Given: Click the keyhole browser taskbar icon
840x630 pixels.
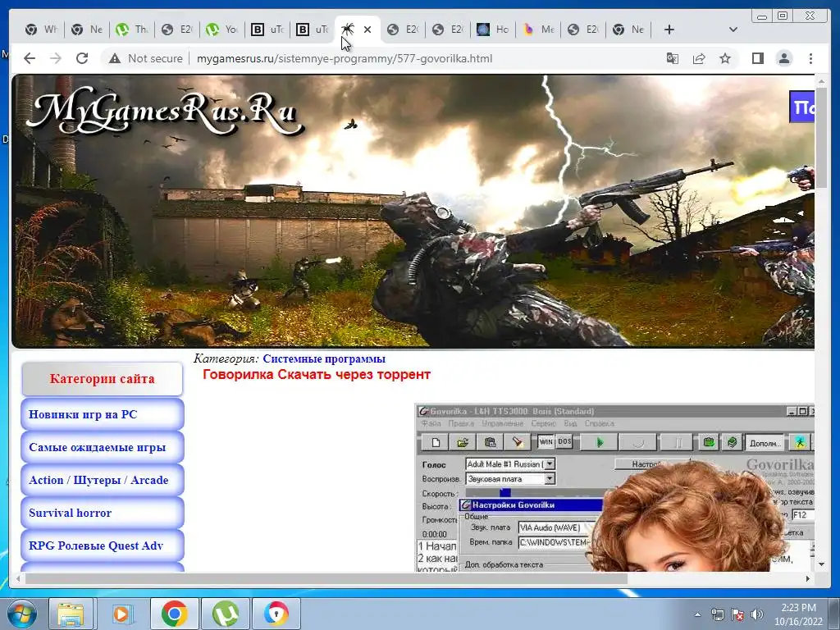Looking at the screenshot, I should coord(276,614).
